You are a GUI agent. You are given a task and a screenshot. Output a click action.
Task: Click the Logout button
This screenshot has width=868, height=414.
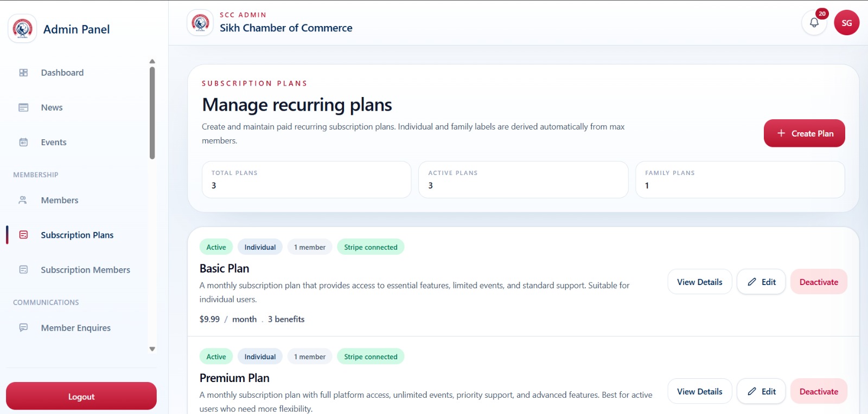(81, 396)
